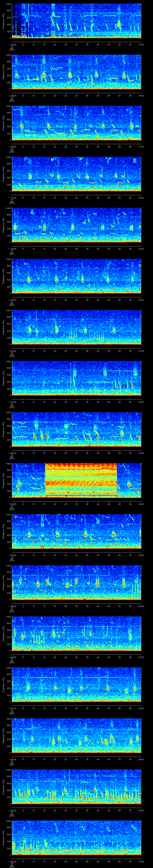Select the '1:25:00' start time label
The width and height of the screenshot is (153, 868).
coord(12,606)
